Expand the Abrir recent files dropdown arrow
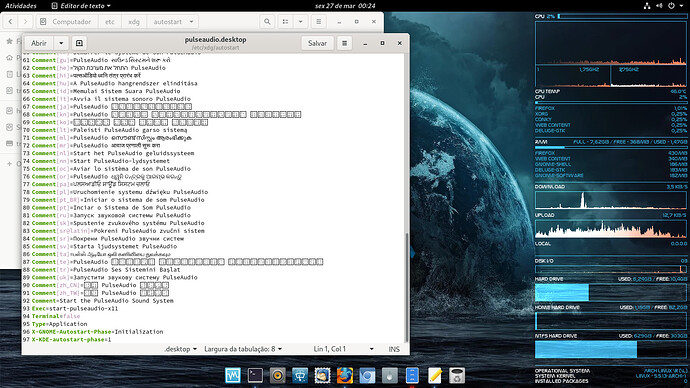The image size is (690, 388). pyautogui.click(x=61, y=43)
